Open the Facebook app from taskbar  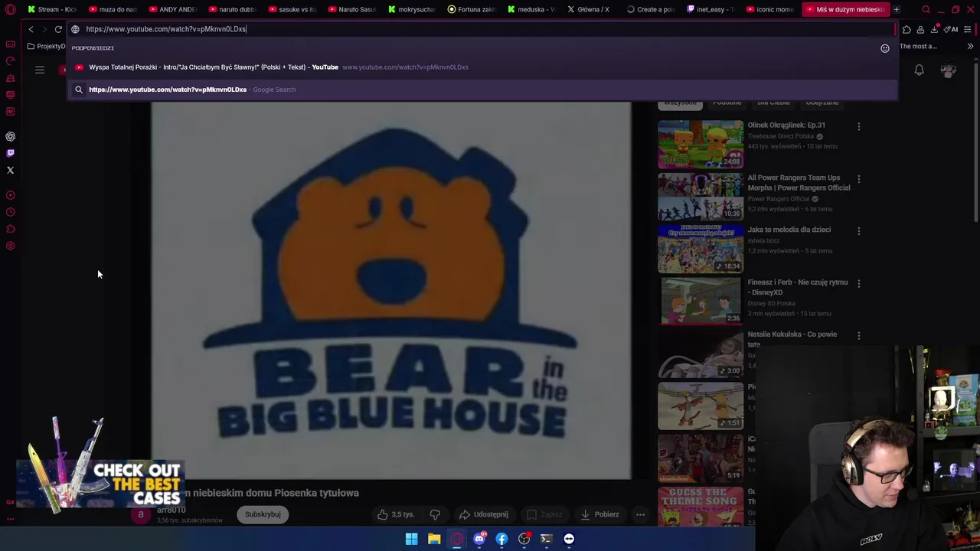[x=501, y=539]
